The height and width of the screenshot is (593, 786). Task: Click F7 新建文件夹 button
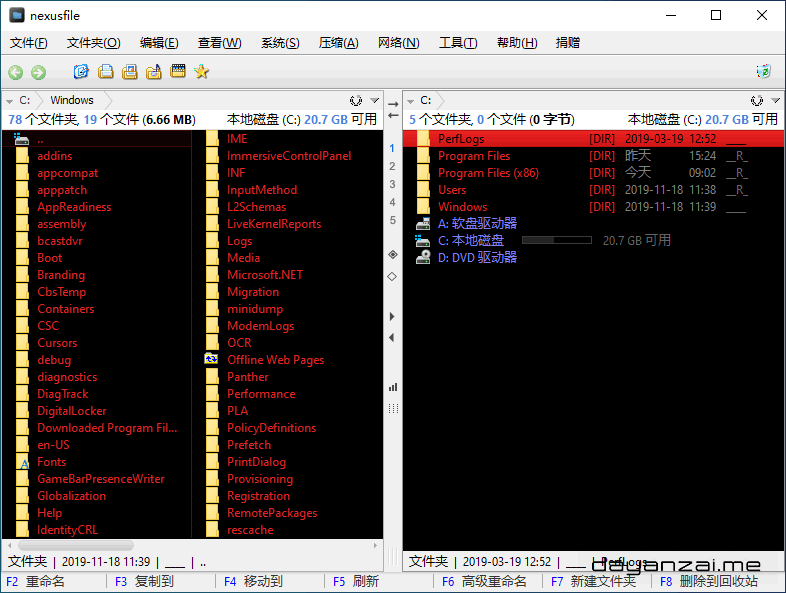594,581
